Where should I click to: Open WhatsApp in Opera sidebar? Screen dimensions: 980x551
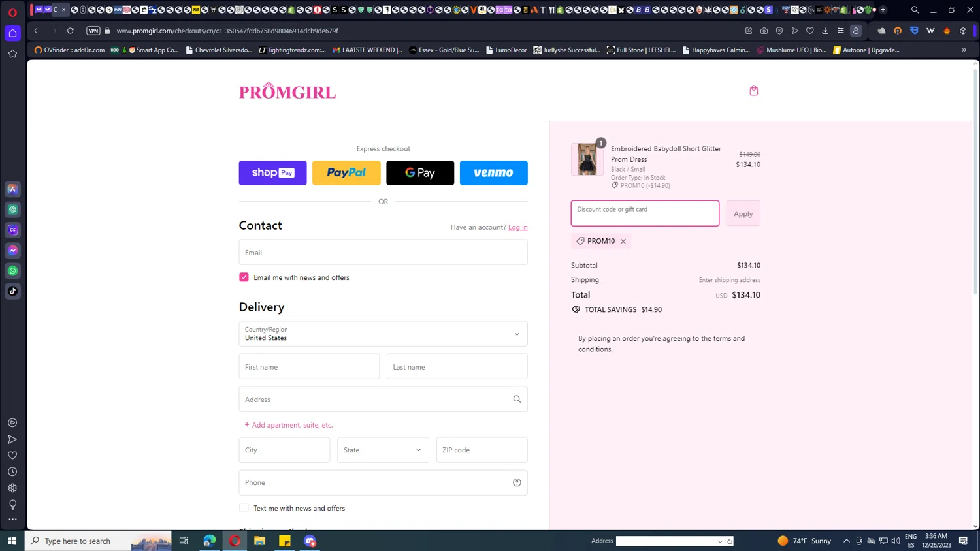12,271
